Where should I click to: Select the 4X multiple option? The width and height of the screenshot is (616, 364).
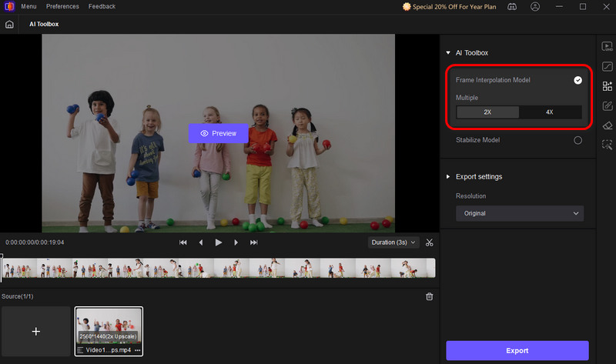[549, 112]
